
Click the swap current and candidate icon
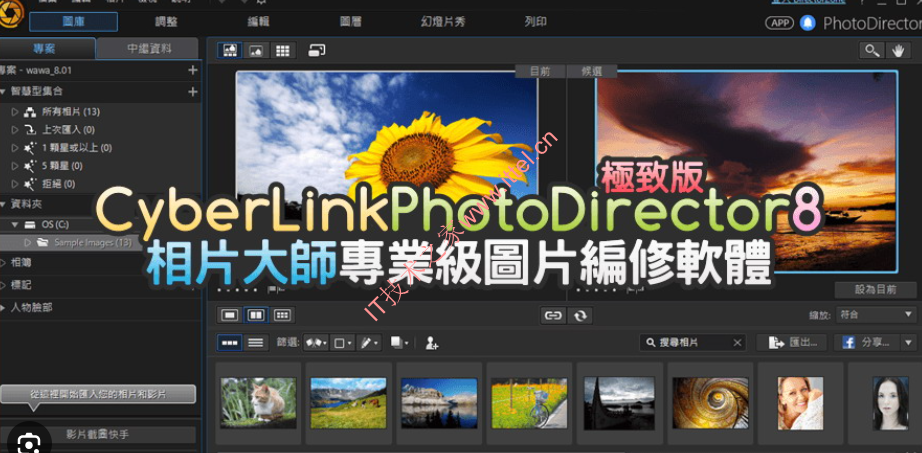point(580,316)
